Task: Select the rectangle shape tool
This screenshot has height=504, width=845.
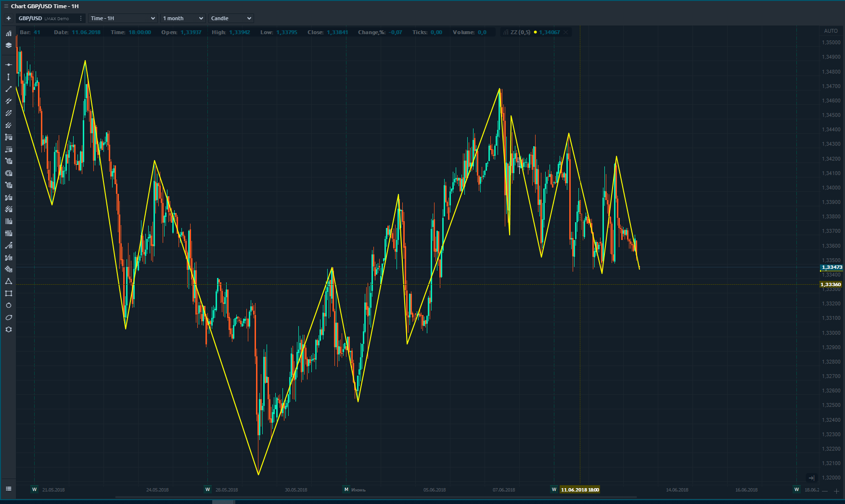Action: tap(8, 293)
